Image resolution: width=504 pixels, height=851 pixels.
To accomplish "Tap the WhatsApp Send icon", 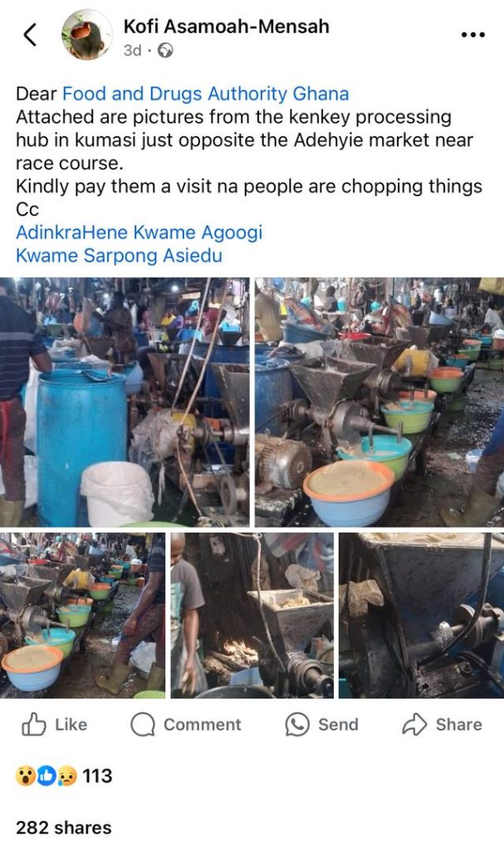I will [296, 724].
